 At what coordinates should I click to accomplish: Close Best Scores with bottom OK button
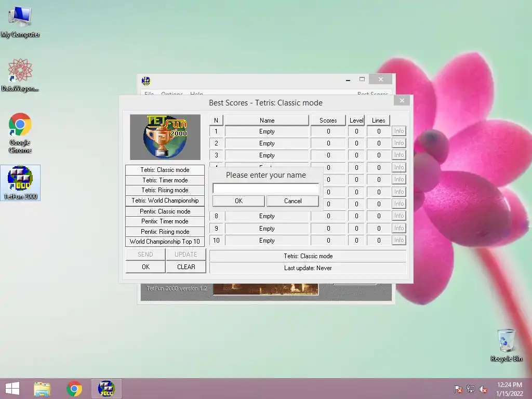click(145, 267)
